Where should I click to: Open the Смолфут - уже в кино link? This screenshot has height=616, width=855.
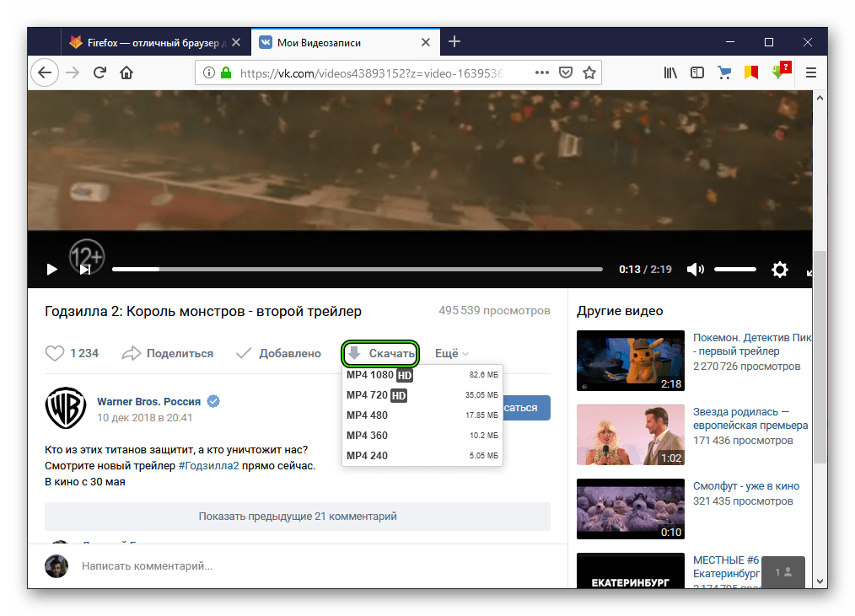click(746, 486)
